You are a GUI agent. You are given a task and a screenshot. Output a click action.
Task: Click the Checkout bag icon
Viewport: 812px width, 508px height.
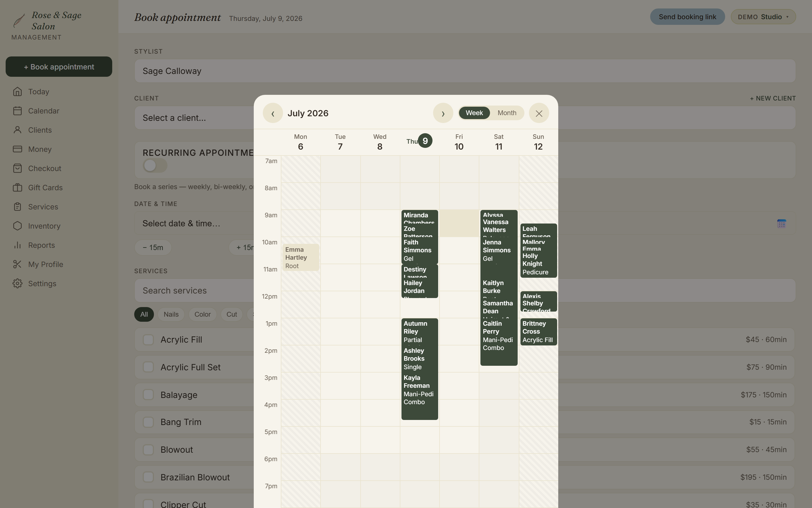pos(17,168)
